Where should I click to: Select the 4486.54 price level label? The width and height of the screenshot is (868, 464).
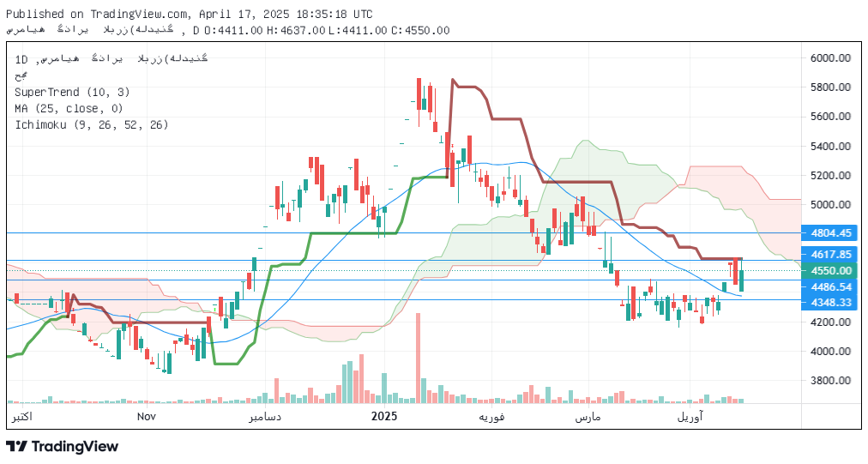[x=831, y=287]
